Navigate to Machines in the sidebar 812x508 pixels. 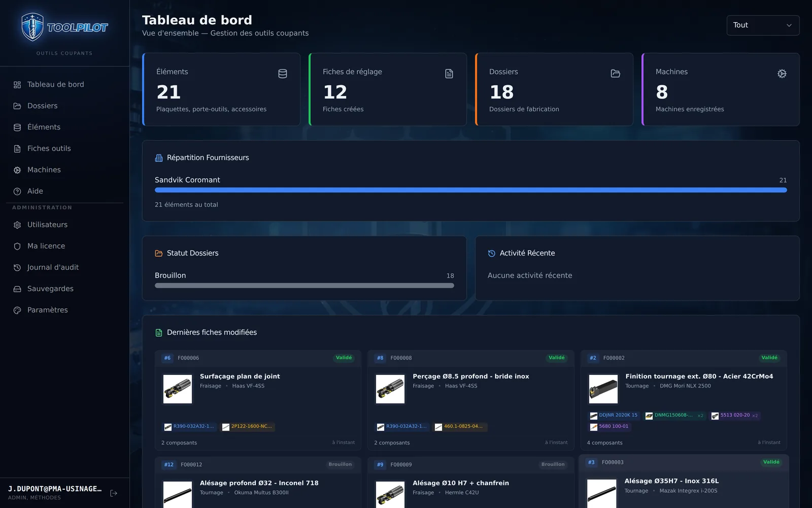point(64,170)
